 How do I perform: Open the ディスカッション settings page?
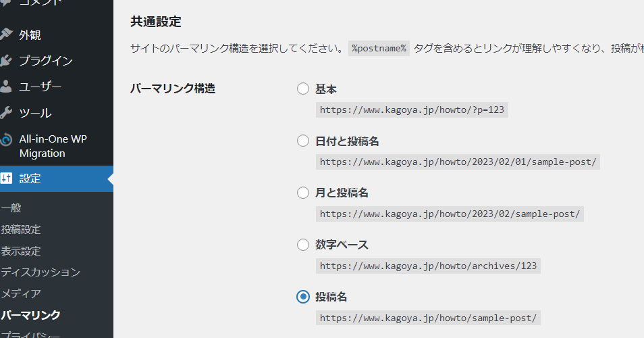(41, 272)
